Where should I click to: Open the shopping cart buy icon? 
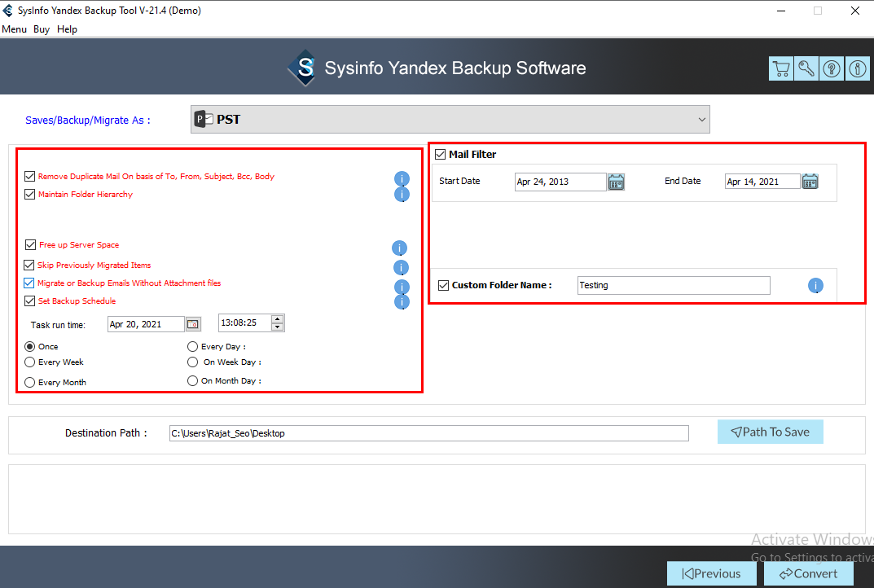pos(781,68)
